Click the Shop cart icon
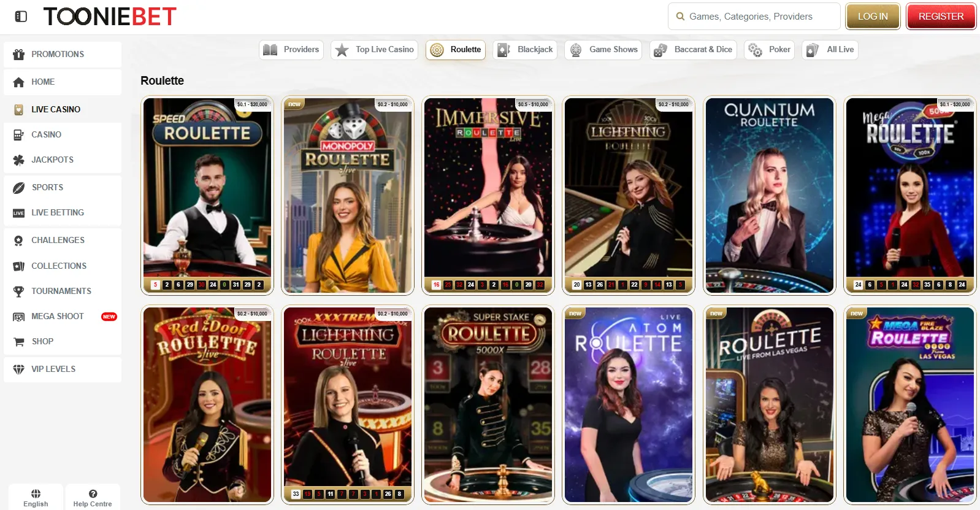Image resolution: width=980 pixels, height=510 pixels. click(19, 341)
